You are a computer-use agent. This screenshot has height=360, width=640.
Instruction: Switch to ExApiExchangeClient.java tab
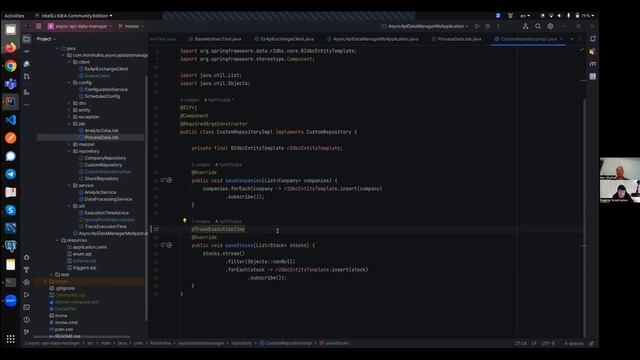[284, 39]
